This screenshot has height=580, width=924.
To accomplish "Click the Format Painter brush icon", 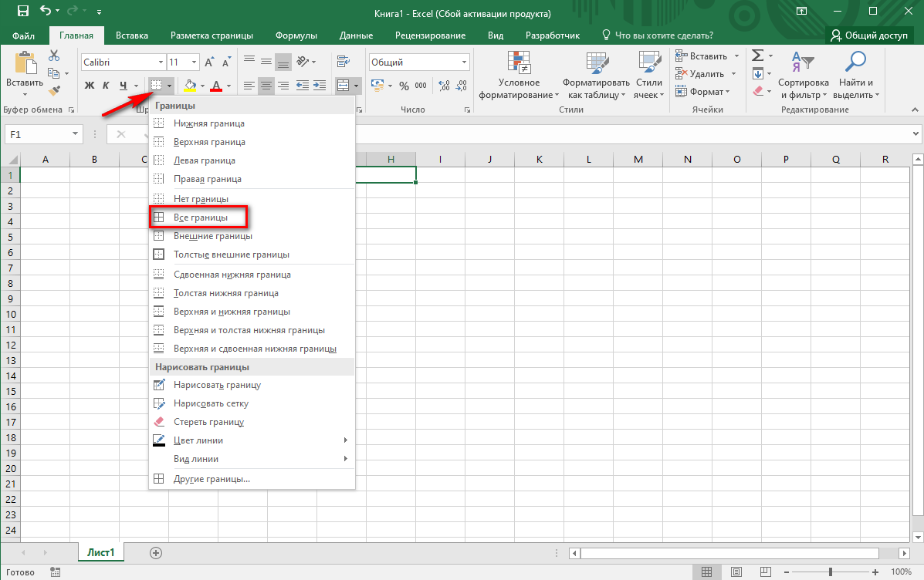I will tap(54, 91).
